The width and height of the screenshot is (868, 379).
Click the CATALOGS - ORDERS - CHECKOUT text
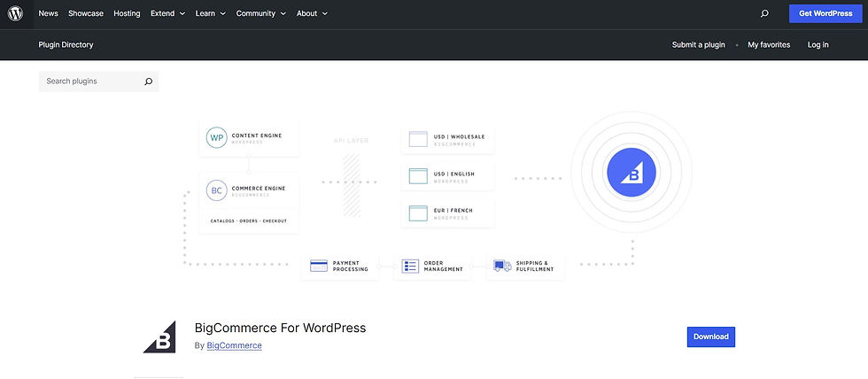coord(249,221)
